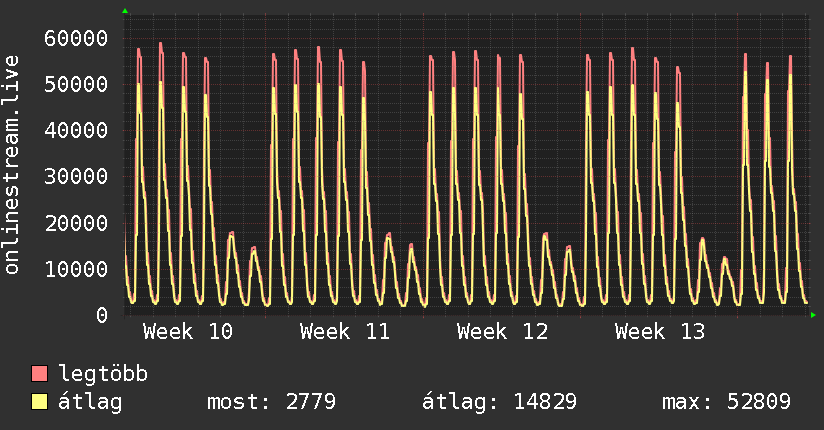Image resolution: width=824 pixels, height=430 pixels.
Task: Click the 20000 y-axis value
Action: (x=76, y=223)
